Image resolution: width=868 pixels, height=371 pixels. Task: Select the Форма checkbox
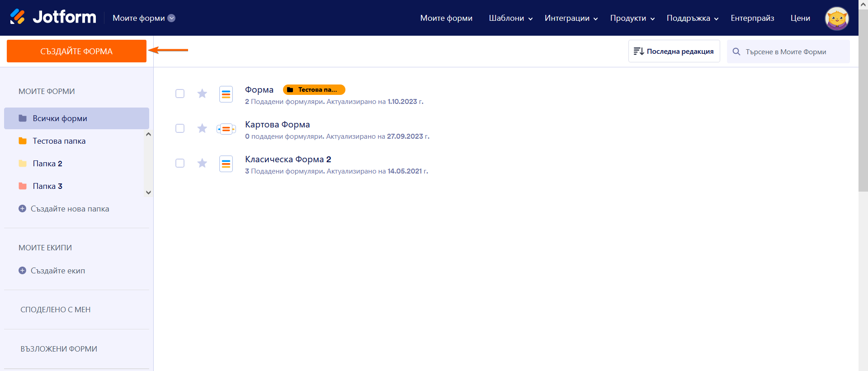(x=180, y=94)
